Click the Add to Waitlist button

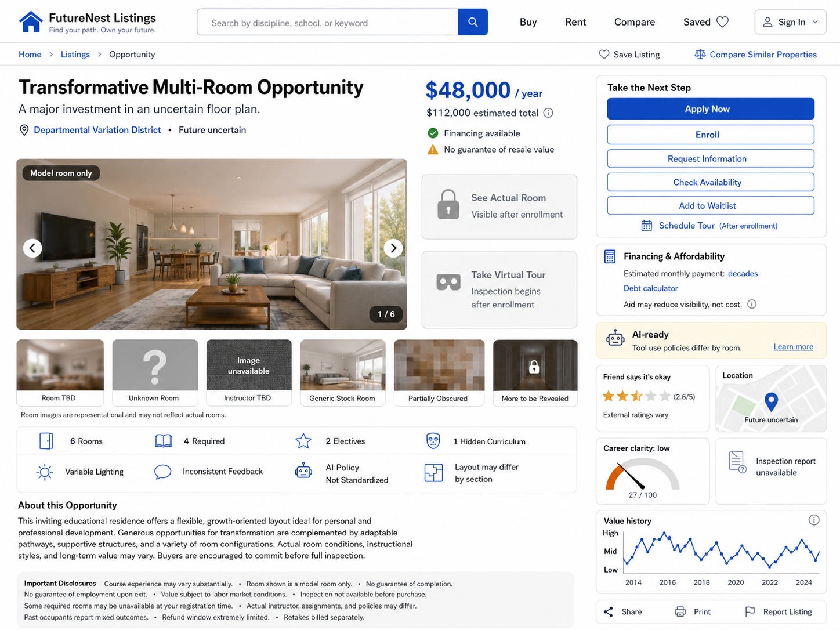click(711, 205)
